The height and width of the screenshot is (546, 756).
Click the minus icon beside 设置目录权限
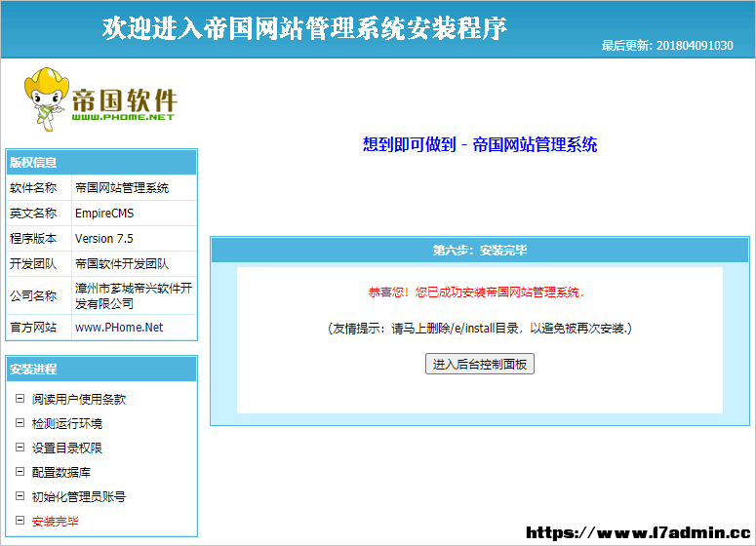point(20,448)
